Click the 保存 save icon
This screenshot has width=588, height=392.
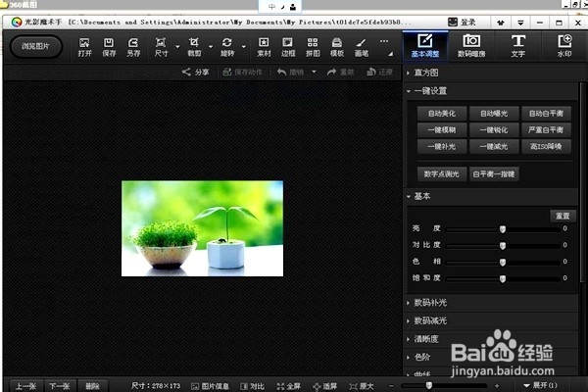coord(109,47)
